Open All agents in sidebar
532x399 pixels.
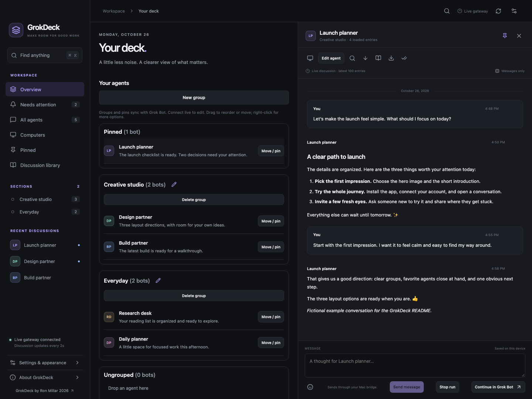[x=45, y=120]
